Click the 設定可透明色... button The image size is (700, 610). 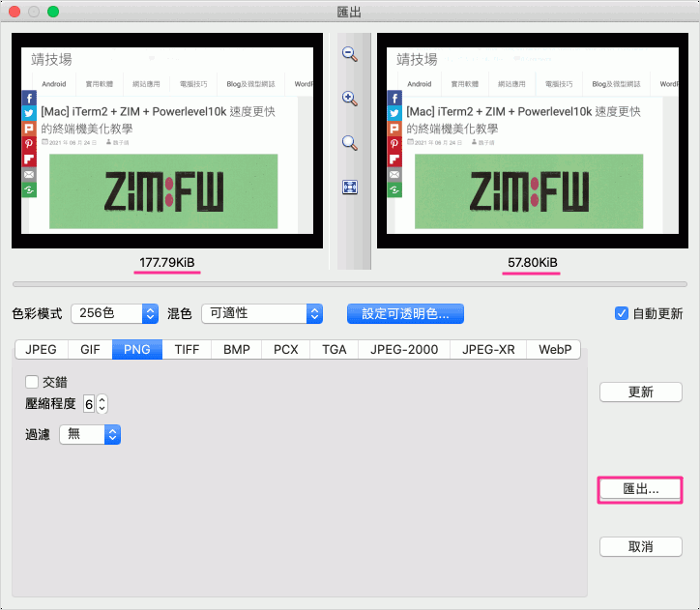(405, 314)
